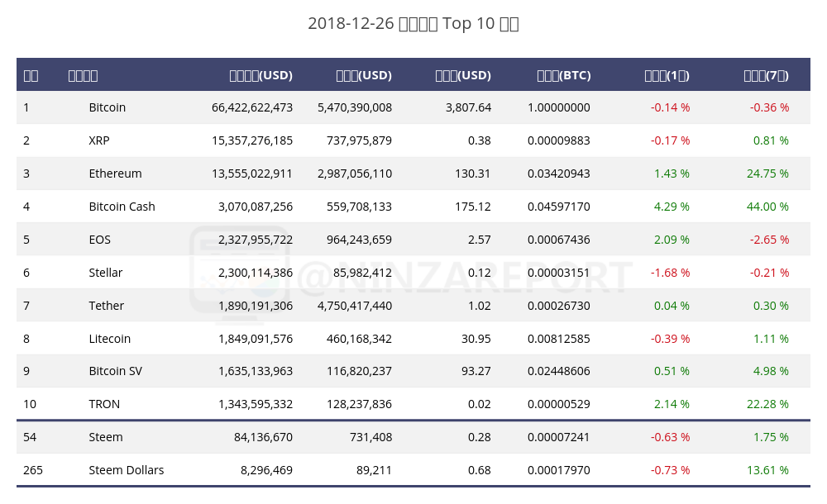Select the green 13.61 % for Steem Dollars
Screen dimensions: 827x504
768,470
